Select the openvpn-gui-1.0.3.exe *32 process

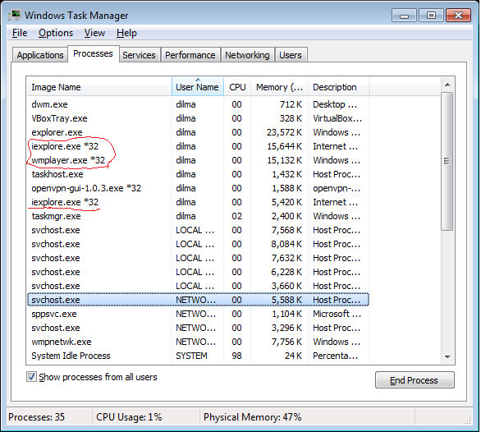tap(86, 188)
